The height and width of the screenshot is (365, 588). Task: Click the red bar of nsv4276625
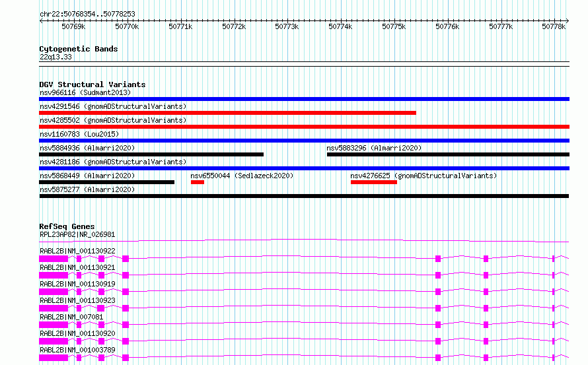373,182
